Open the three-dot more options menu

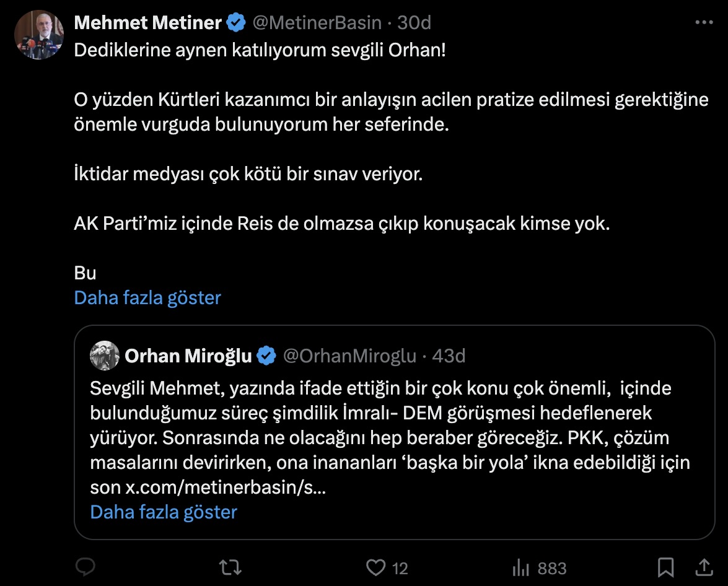[704, 23]
